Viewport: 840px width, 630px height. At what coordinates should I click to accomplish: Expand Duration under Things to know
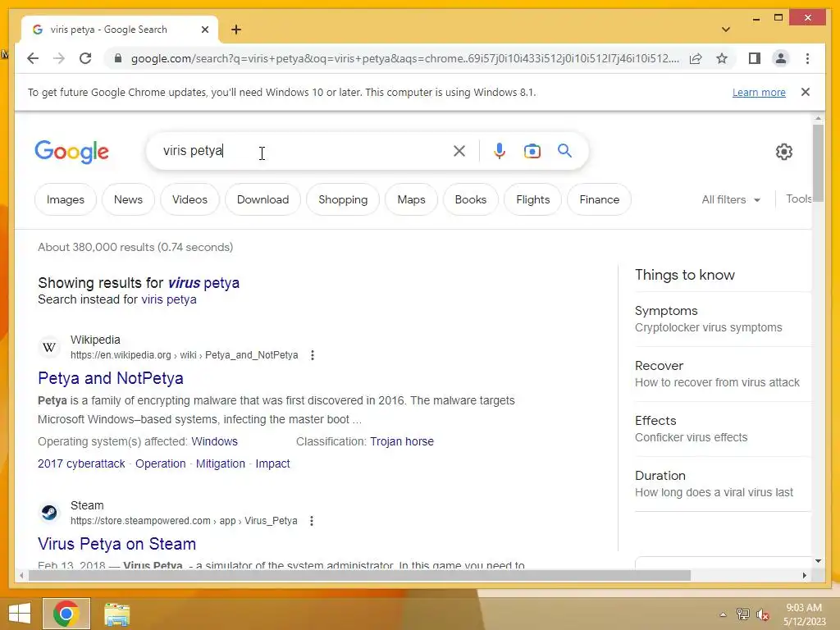[x=724, y=484]
